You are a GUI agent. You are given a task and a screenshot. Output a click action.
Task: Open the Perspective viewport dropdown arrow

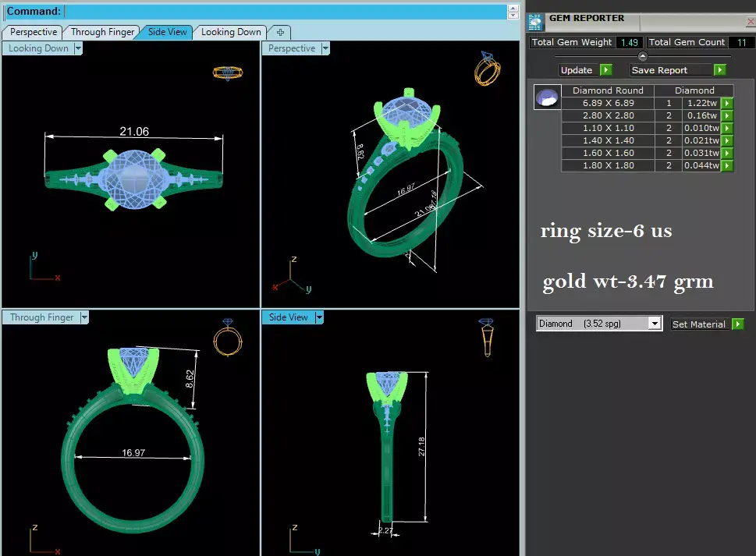click(x=325, y=48)
